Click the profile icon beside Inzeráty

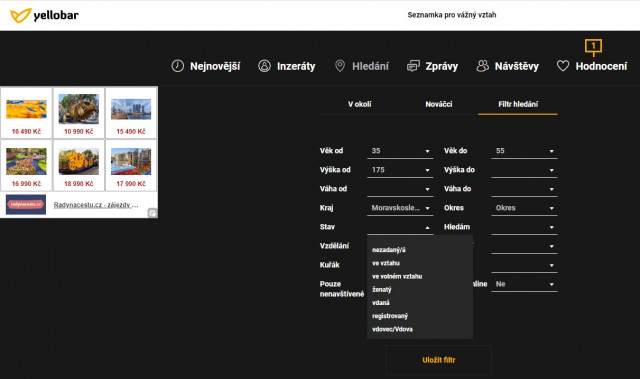[264, 66]
